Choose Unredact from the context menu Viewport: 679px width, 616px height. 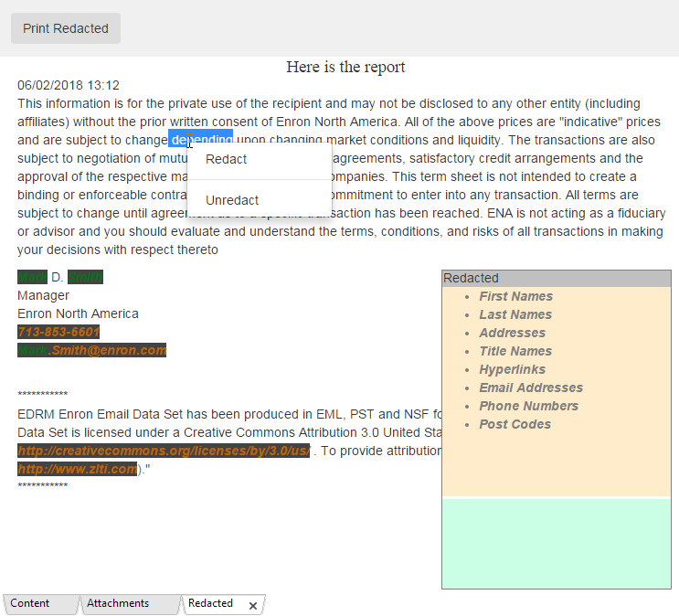(x=232, y=200)
